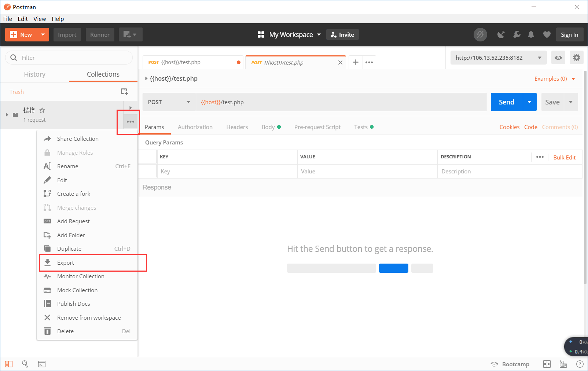Open the Trash link

click(16, 92)
